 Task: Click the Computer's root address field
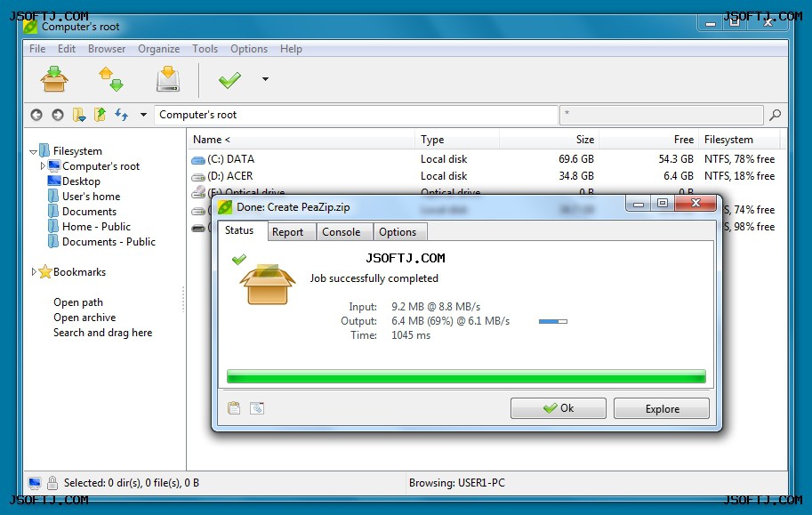tap(356, 115)
